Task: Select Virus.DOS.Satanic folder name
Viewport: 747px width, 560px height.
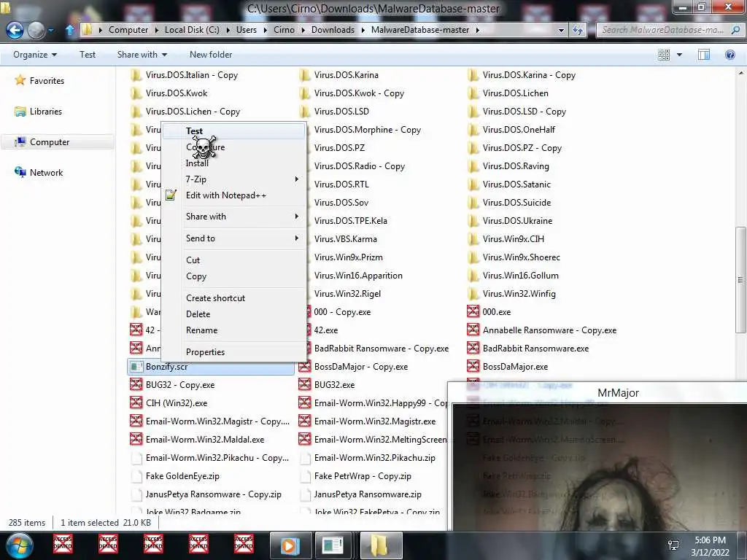Action: pos(516,184)
